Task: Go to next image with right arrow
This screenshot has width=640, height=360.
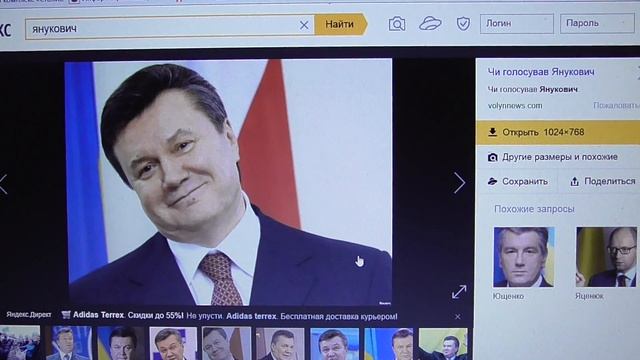Action: pos(459,182)
